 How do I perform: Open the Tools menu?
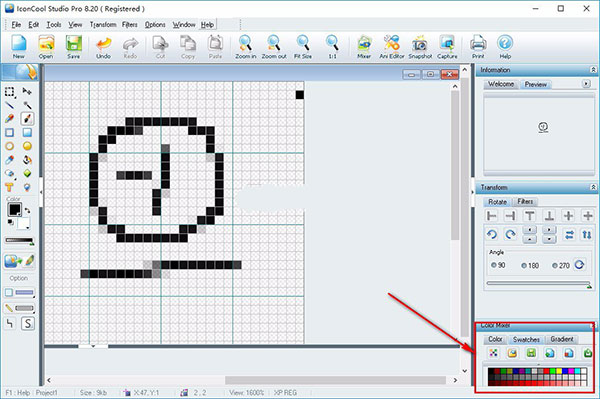[54, 24]
